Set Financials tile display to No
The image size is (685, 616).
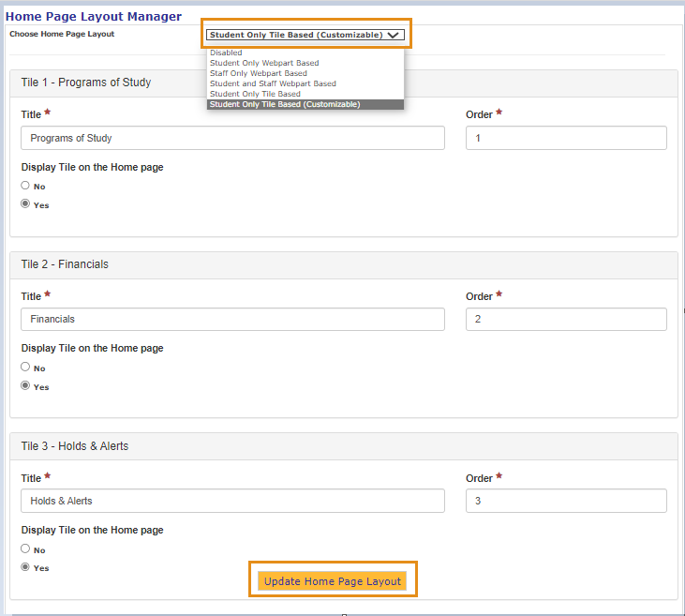coord(25,368)
